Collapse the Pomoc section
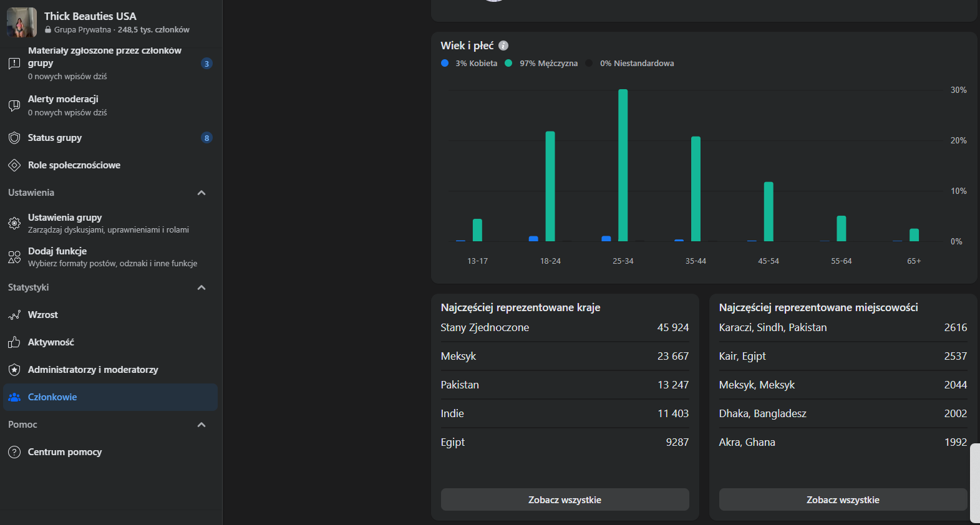Screen dimensions: 980x525 (201, 425)
